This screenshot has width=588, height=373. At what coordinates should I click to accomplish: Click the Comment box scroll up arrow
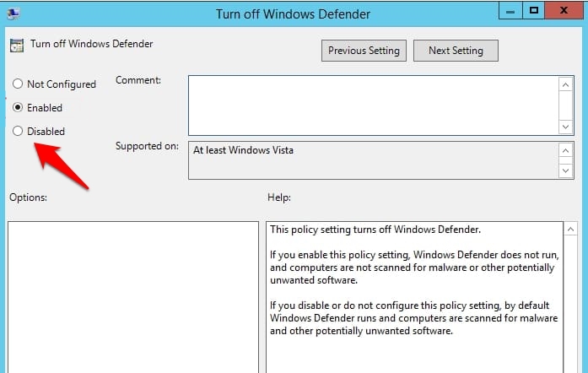pos(565,84)
